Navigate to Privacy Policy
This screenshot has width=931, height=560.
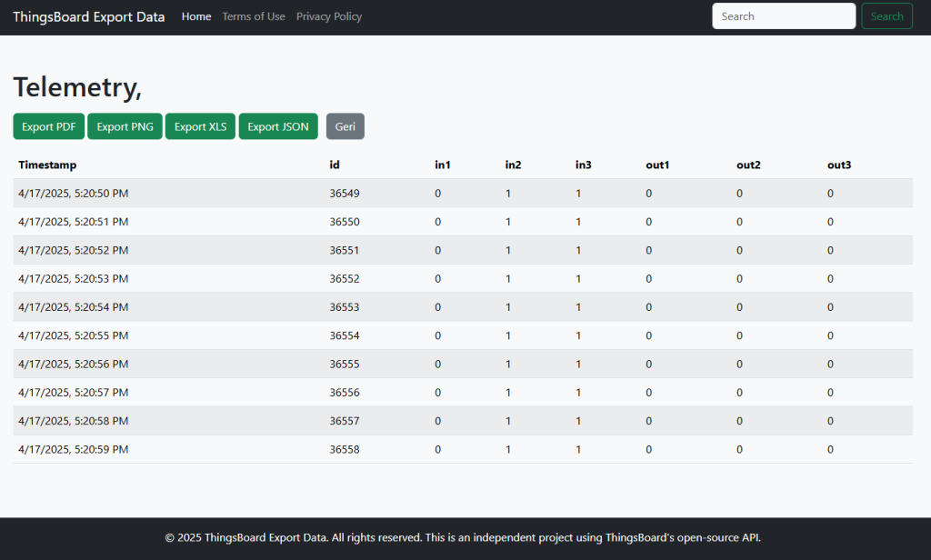[329, 16]
